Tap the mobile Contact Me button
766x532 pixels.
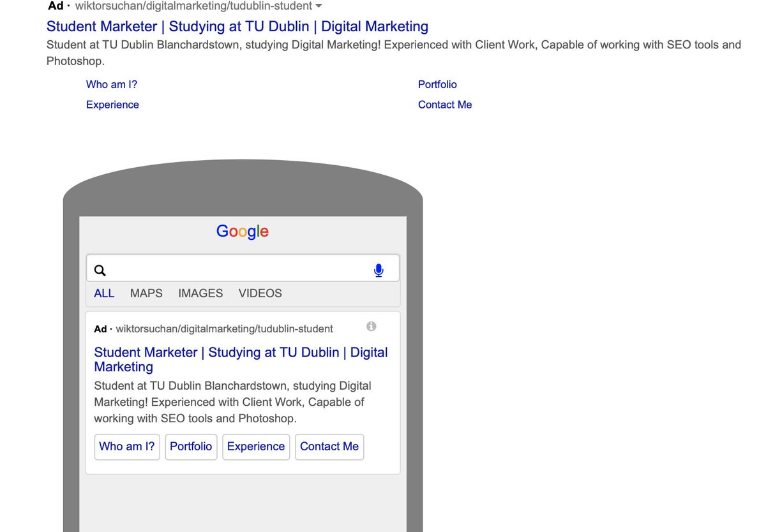tap(329, 447)
